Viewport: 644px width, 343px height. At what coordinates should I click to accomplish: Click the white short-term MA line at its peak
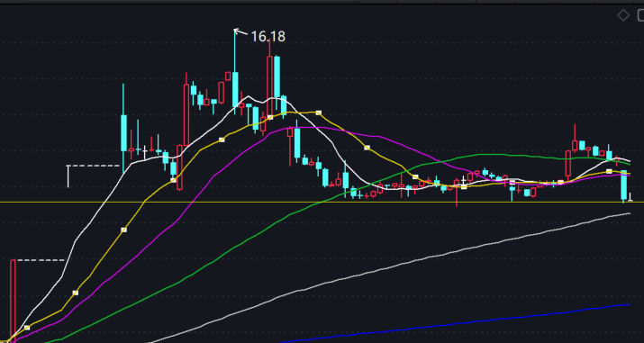pos(249,97)
